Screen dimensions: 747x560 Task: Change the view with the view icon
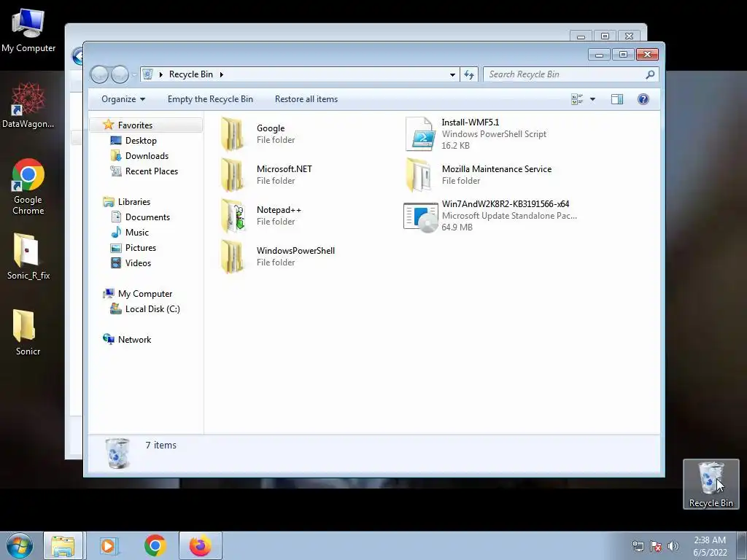pos(577,99)
